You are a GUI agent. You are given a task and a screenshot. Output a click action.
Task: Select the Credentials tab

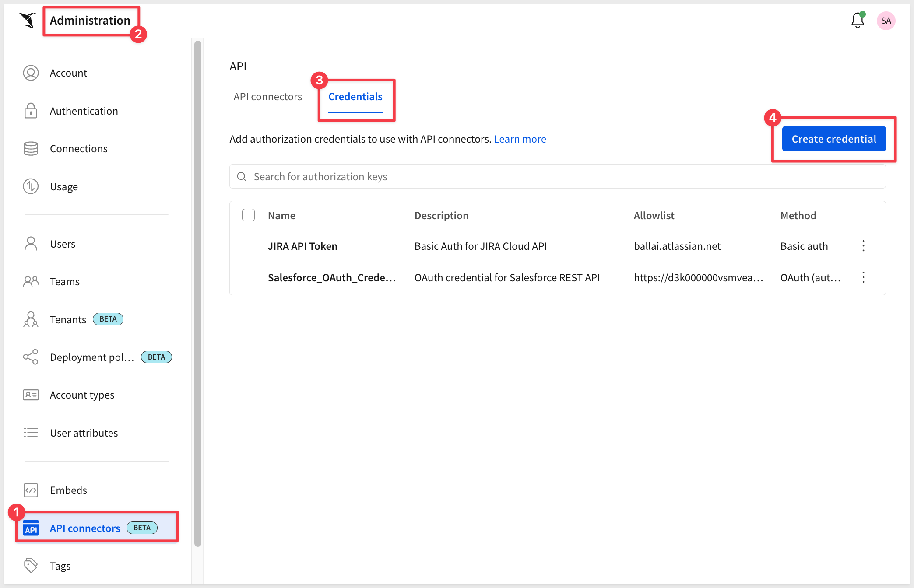355,97
